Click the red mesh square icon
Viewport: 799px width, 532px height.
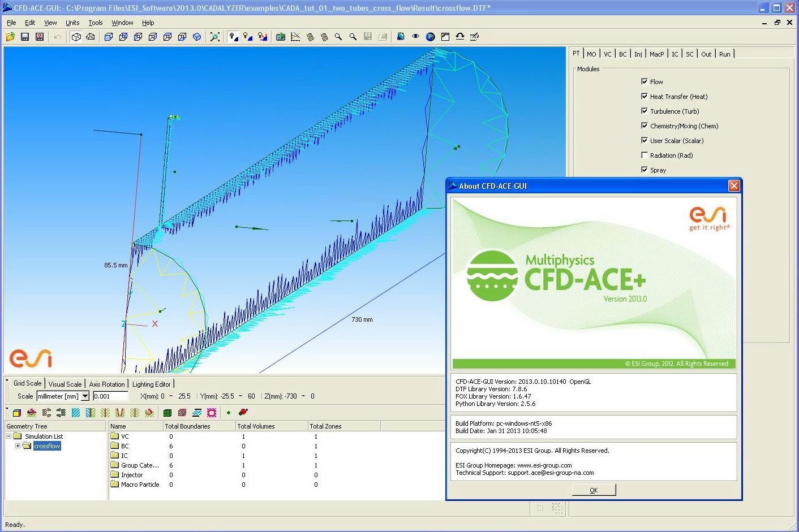click(x=182, y=413)
